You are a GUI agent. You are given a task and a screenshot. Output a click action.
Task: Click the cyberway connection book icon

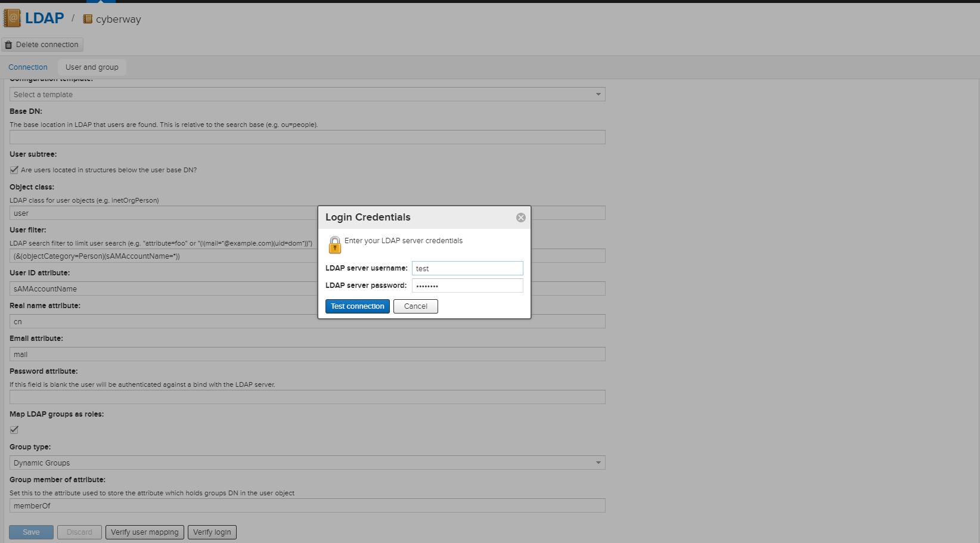pos(88,19)
